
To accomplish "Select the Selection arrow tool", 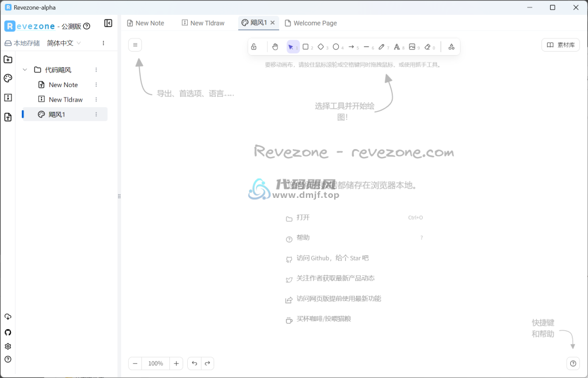I will (293, 47).
